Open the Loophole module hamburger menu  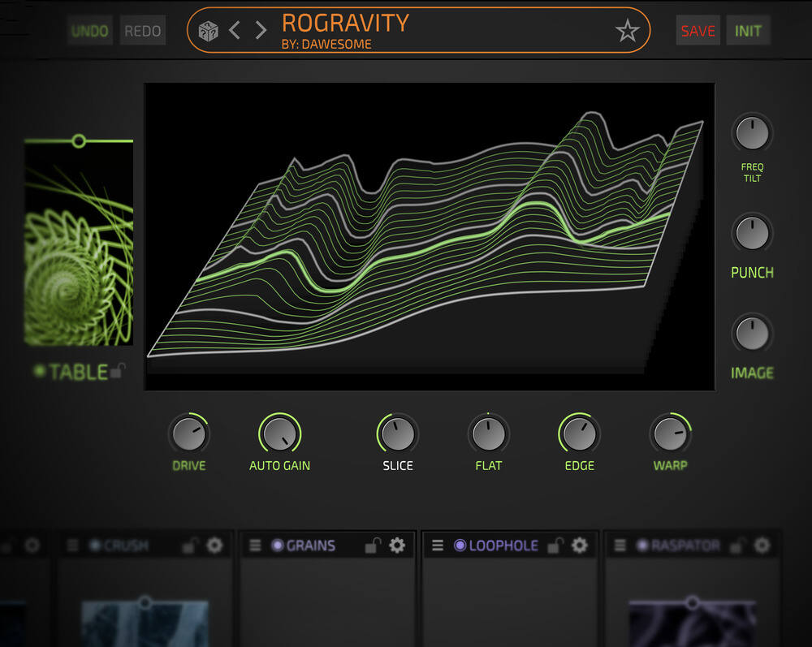438,546
